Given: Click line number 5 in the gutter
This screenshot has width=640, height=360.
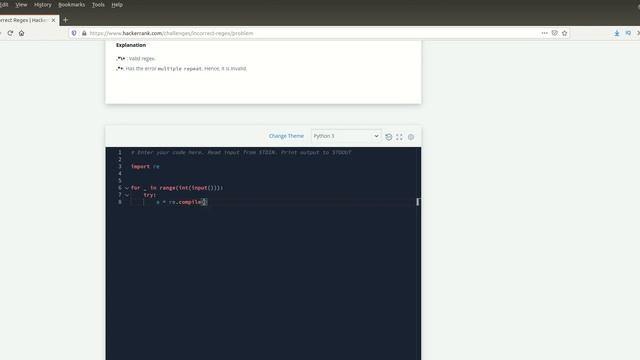Looking at the screenshot, I should (120, 181).
